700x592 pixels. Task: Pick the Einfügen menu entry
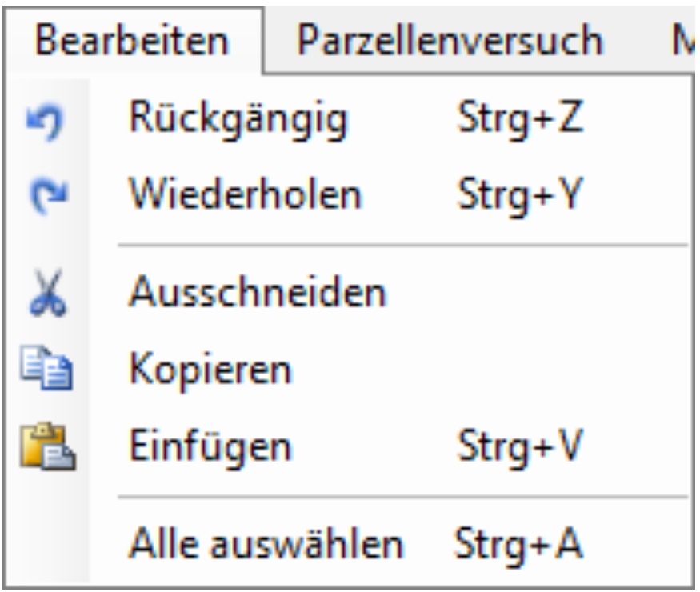click(x=210, y=447)
